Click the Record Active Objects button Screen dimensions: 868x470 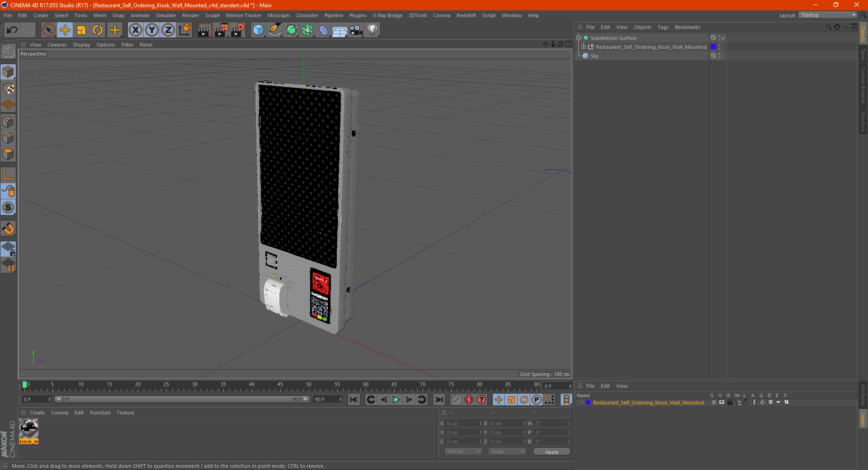click(x=456, y=399)
